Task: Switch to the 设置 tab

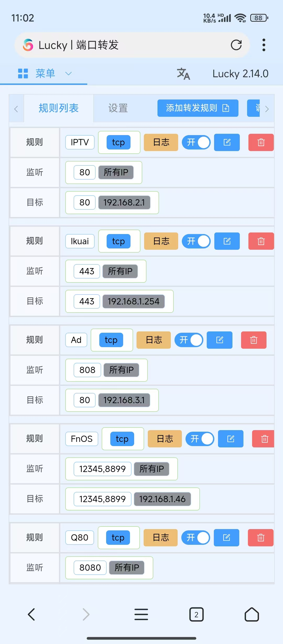Action: point(118,108)
